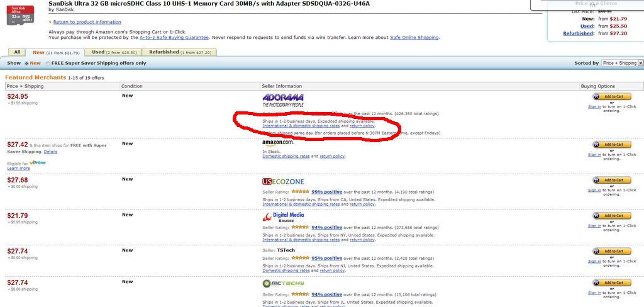Open the Safe Online Shopping link

[414, 37]
